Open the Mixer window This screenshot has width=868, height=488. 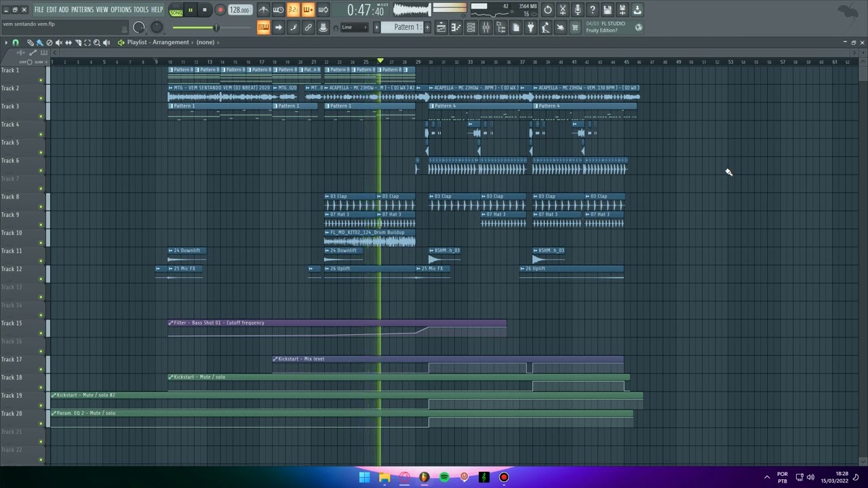coord(486,27)
